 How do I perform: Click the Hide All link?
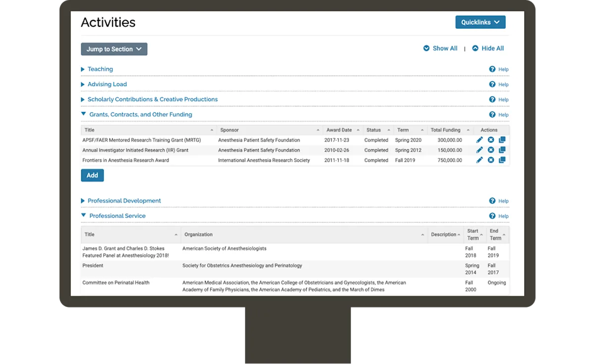coord(488,48)
